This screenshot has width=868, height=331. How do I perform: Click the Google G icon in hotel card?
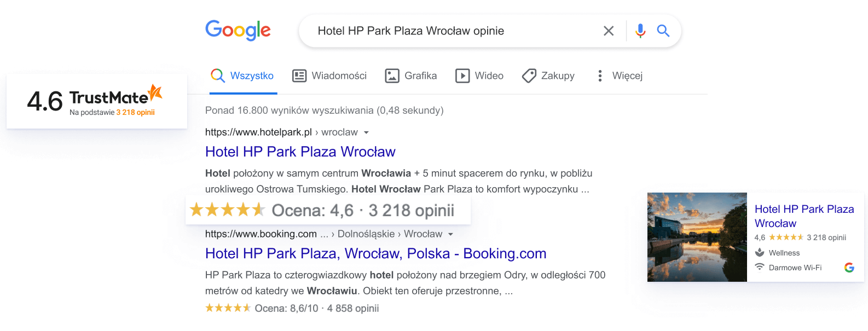(x=849, y=268)
